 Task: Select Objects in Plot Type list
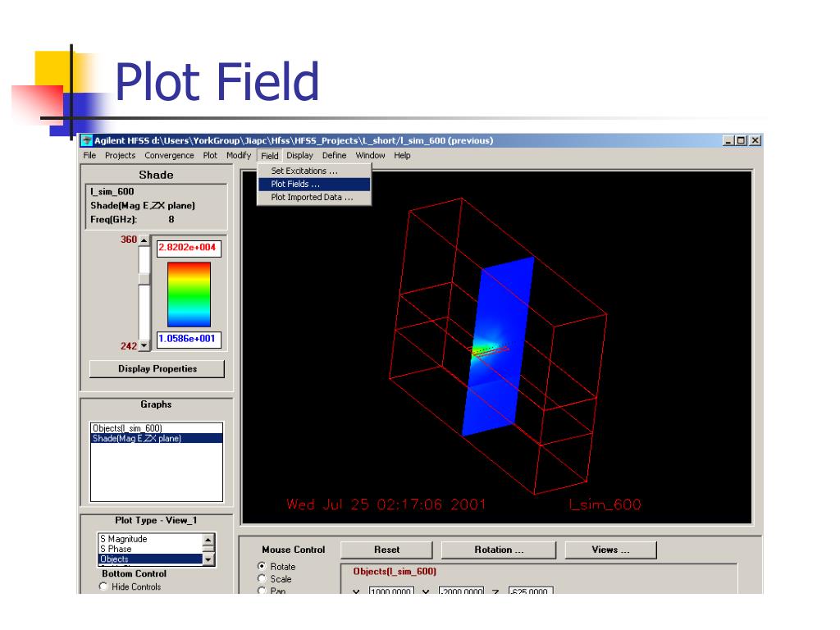[x=150, y=559]
